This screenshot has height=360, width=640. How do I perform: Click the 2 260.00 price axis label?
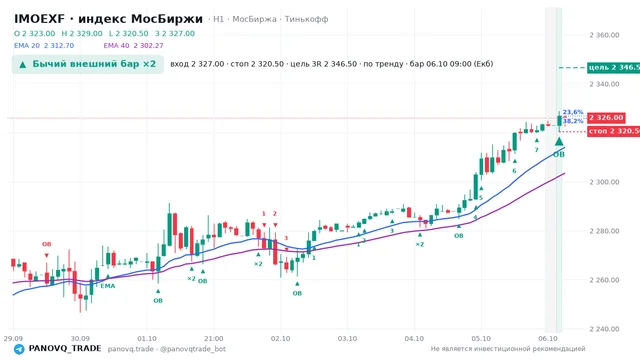(x=604, y=280)
